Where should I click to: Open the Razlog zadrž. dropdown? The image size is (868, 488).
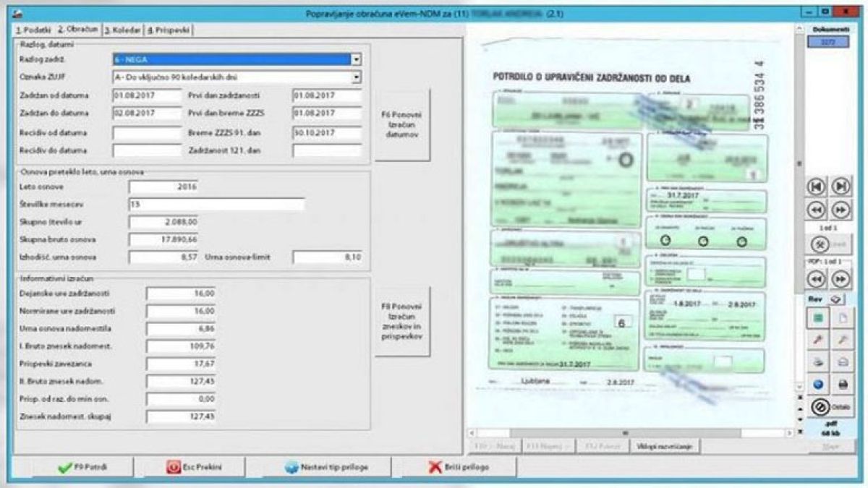click(x=355, y=60)
